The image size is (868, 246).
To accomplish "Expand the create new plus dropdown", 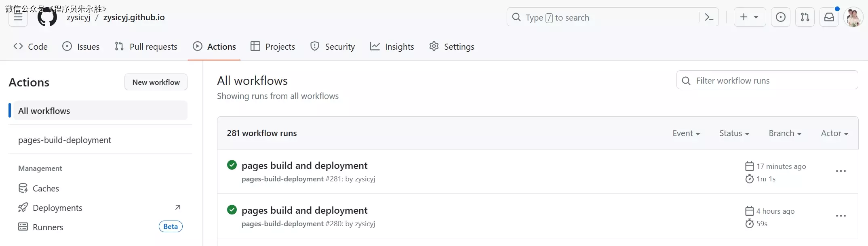I will pyautogui.click(x=749, y=17).
